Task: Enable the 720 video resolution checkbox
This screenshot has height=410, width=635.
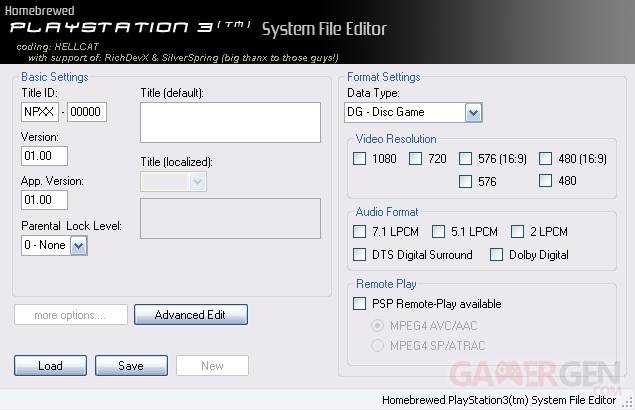Action: click(x=415, y=158)
